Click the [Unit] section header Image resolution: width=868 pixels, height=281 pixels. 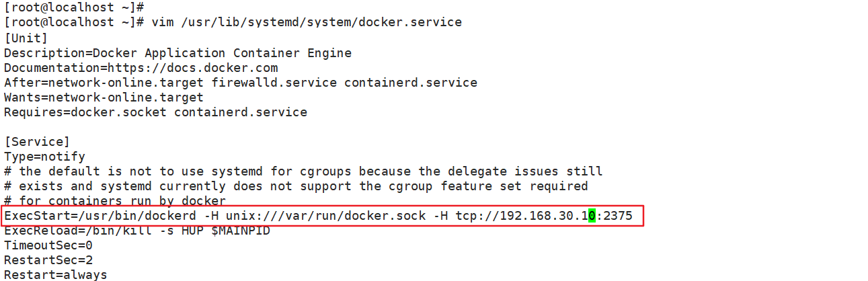click(26, 38)
